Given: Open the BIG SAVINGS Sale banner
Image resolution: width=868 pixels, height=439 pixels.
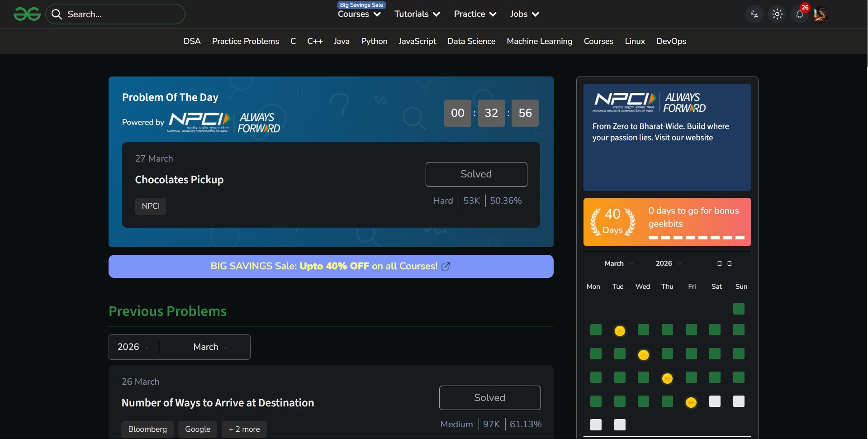Looking at the screenshot, I should [x=331, y=266].
